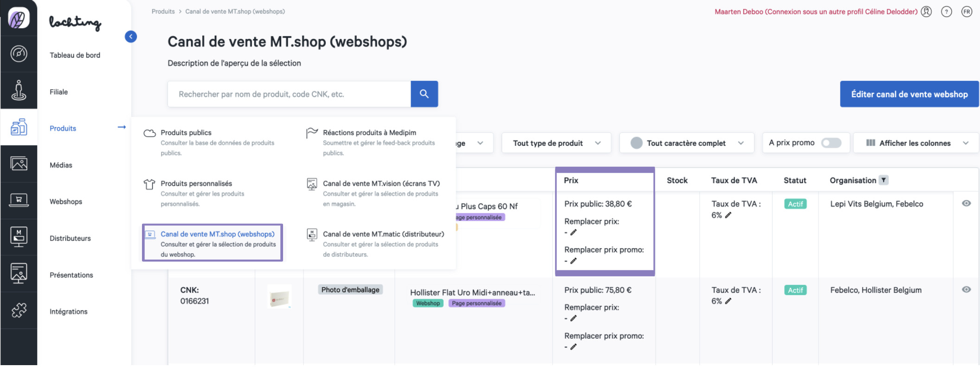The image size is (980, 367).
Task: Click the Produits breadcrumb link
Action: [163, 12]
